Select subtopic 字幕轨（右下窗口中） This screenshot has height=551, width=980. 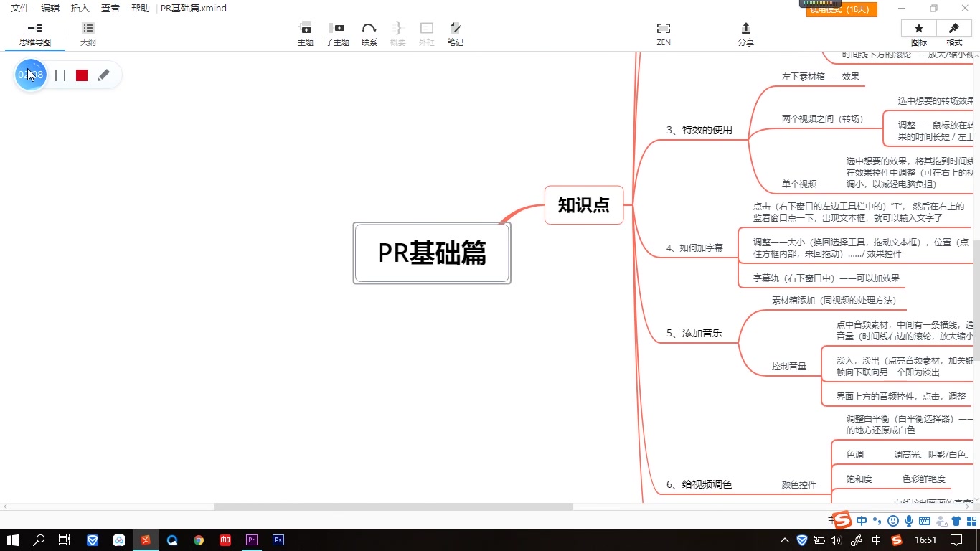coord(826,278)
